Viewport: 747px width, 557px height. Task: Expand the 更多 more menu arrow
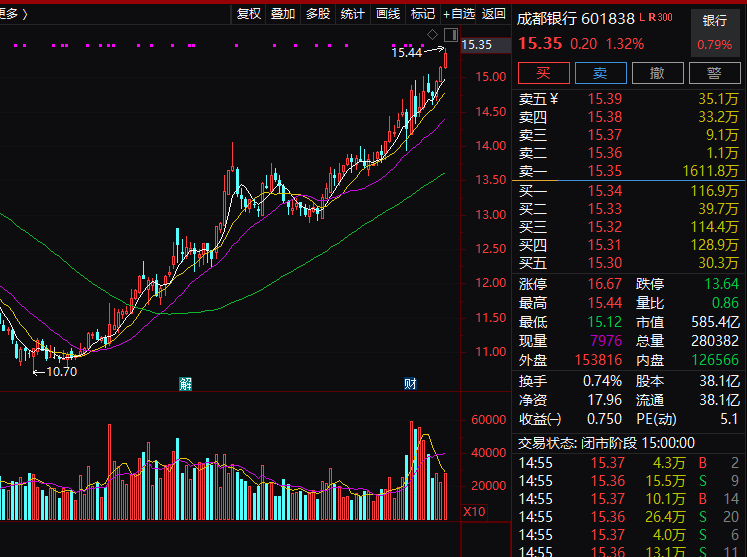[14, 14]
